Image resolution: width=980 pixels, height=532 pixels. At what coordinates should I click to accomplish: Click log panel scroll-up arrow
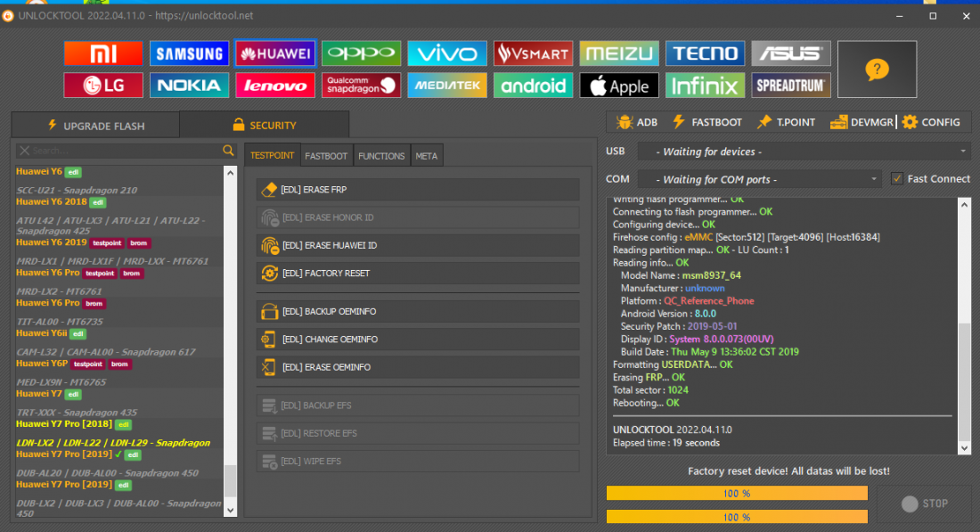click(964, 204)
